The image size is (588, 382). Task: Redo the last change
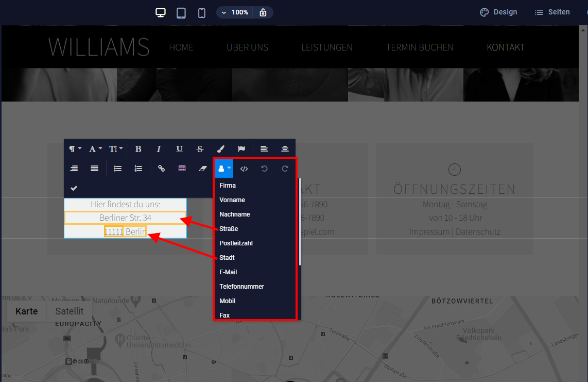[x=285, y=169]
